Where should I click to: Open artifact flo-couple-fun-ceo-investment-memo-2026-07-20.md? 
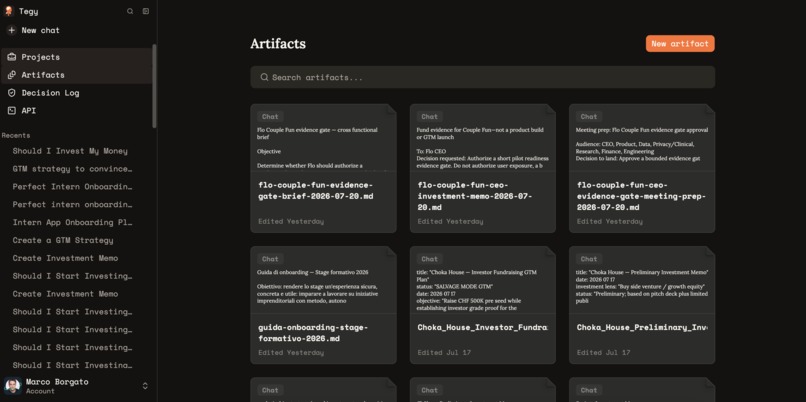tap(483, 169)
